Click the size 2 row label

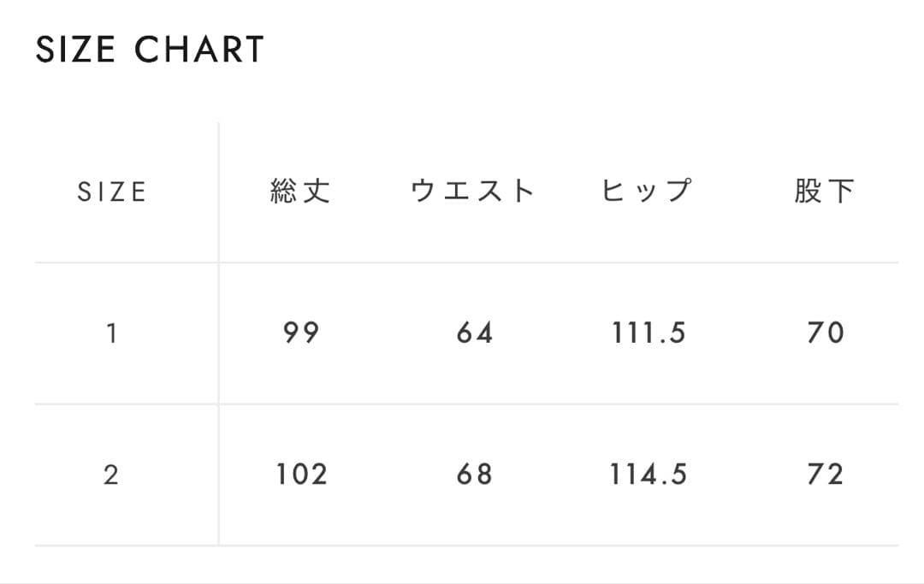(x=111, y=475)
